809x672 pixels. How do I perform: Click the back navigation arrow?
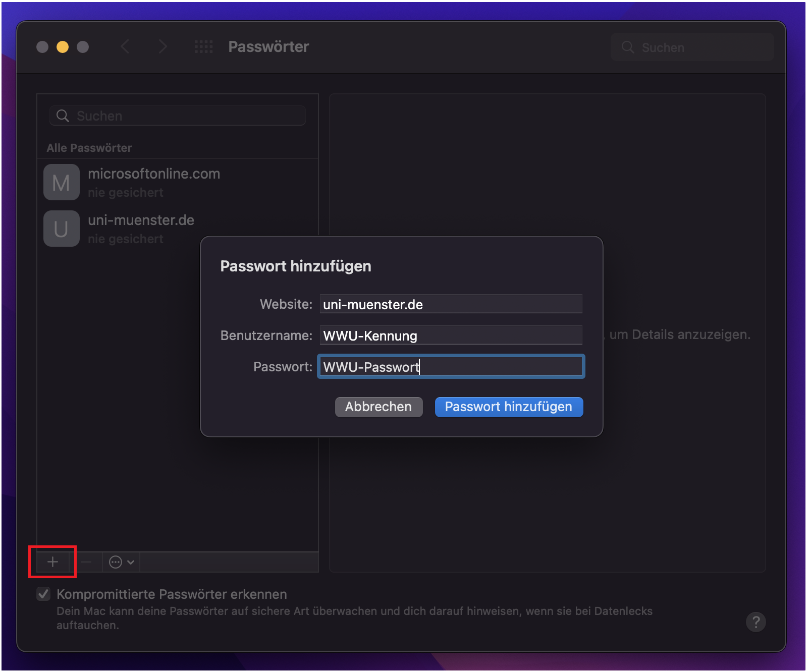pyautogui.click(x=125, y=46)
